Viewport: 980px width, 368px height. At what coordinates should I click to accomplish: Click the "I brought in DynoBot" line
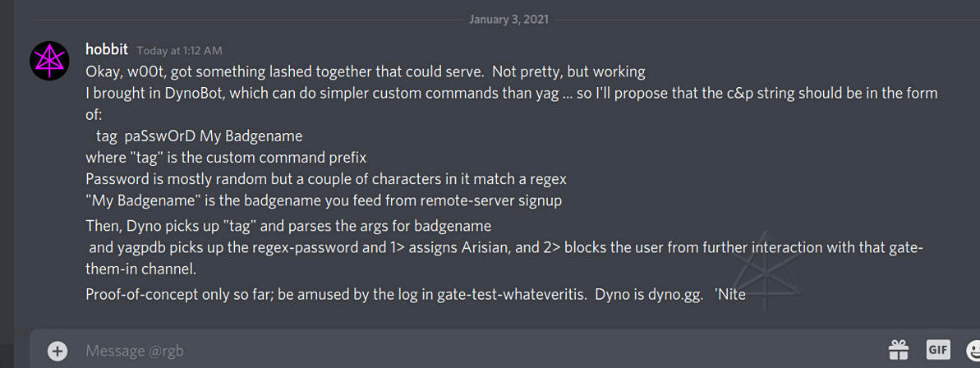(x=511, y=93)
